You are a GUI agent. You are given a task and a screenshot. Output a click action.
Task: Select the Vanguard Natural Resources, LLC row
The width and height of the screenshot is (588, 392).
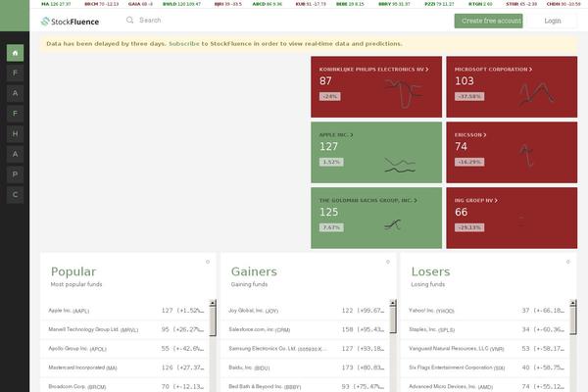click(485, 349)
